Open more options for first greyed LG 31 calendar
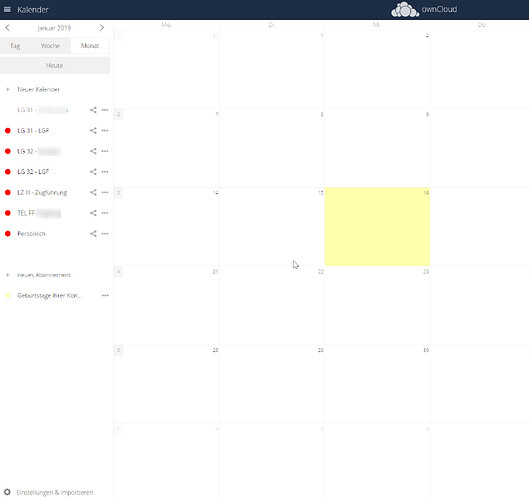 coord(105,110)
